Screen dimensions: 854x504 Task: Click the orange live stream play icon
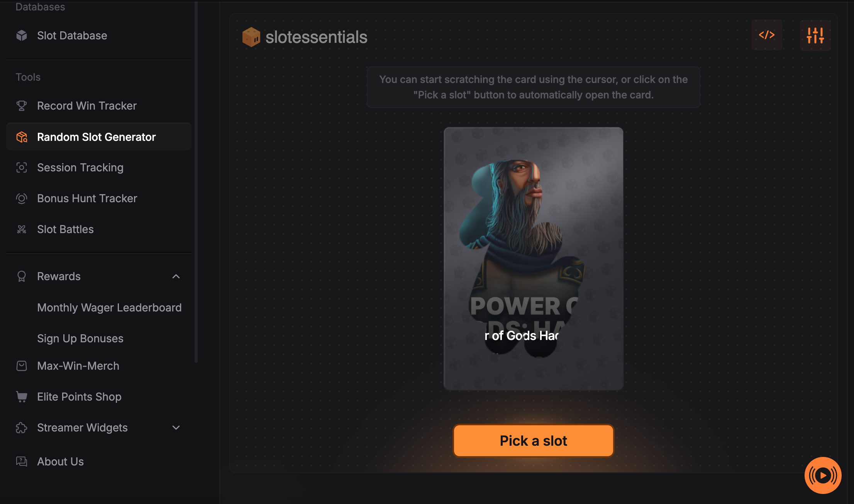(x=823, y=475)
